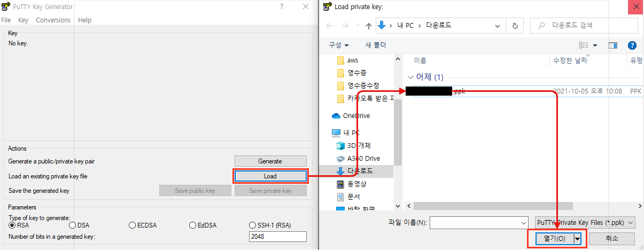Screen dimensions: 644x250
Task: Open the Key menu
Action: 23,20
